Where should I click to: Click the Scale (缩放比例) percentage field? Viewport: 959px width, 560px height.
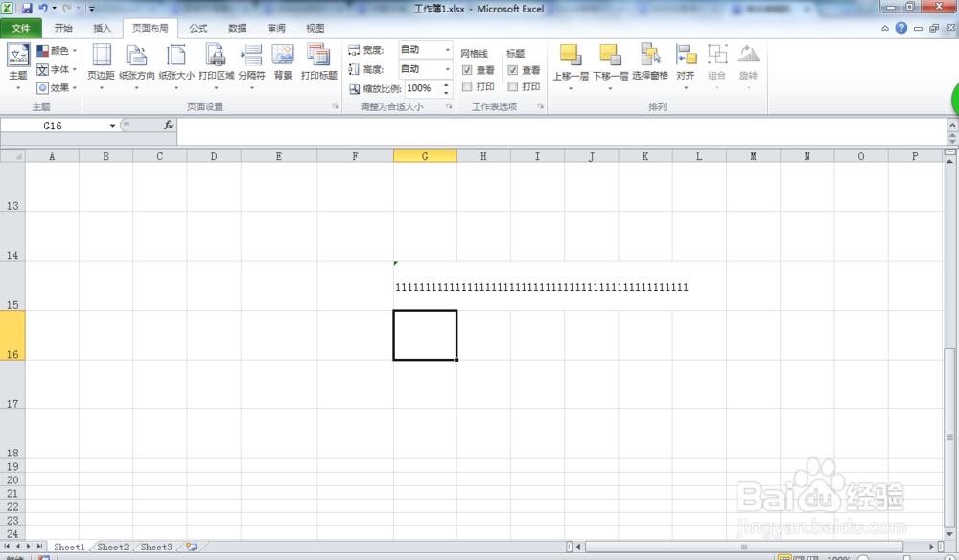click(x=423, y=88)
